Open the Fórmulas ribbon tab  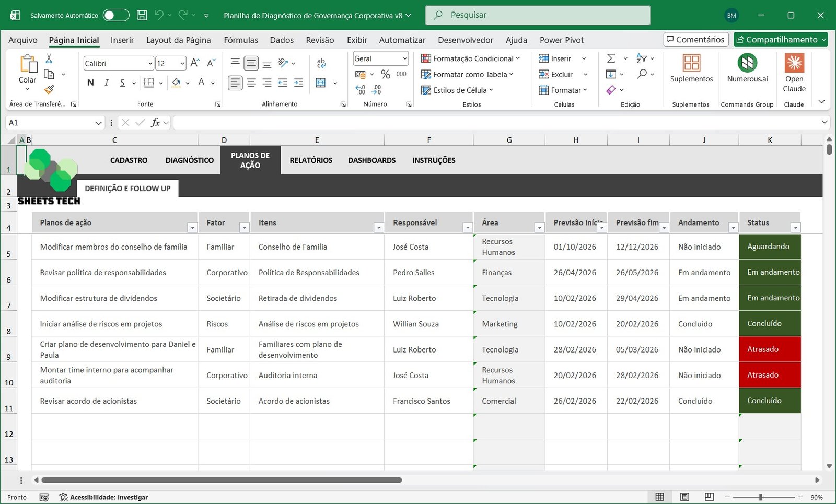tap(241, 40)
